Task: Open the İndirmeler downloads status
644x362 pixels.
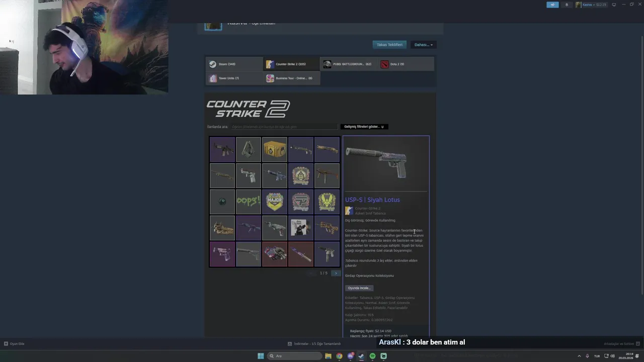Action: pyautogui.click(x=314, y=344)
